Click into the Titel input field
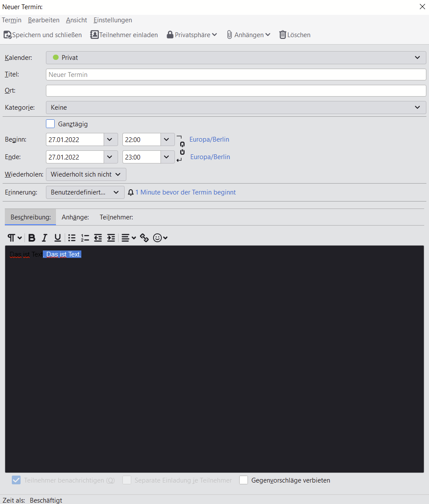Screen dimensions: 429x504 236,75
